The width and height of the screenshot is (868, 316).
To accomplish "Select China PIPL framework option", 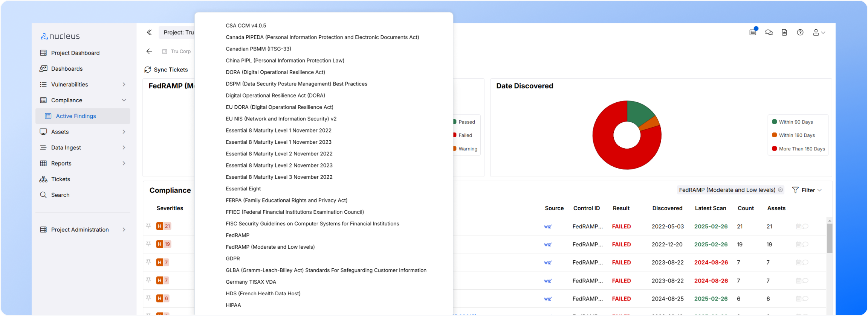I will [285, 61].
